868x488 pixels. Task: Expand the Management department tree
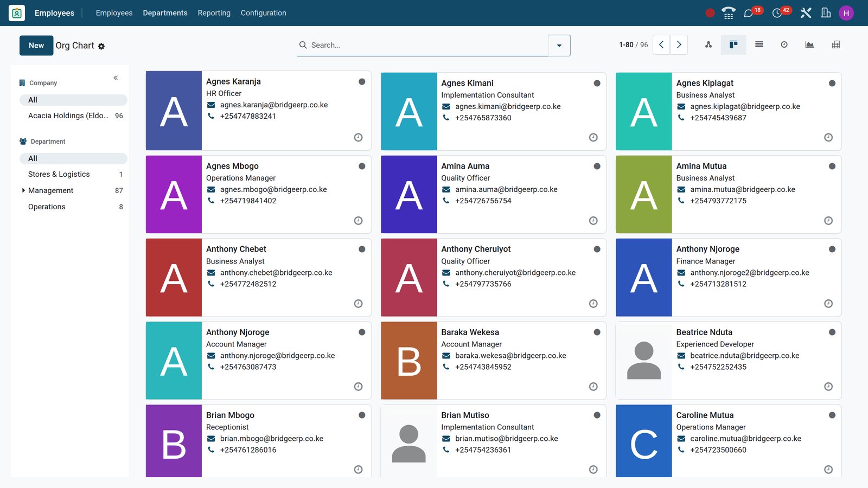pyautogui.click(x=23, y=190)
